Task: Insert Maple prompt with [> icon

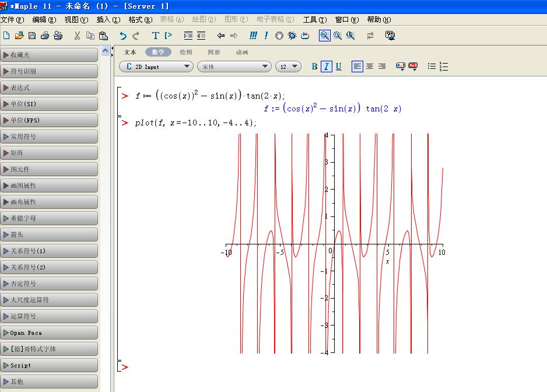Action: (x=168, y=35)
